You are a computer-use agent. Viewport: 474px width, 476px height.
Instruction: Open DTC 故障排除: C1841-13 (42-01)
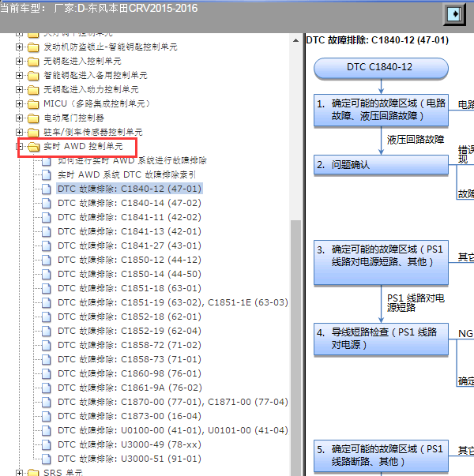(130, 231)
